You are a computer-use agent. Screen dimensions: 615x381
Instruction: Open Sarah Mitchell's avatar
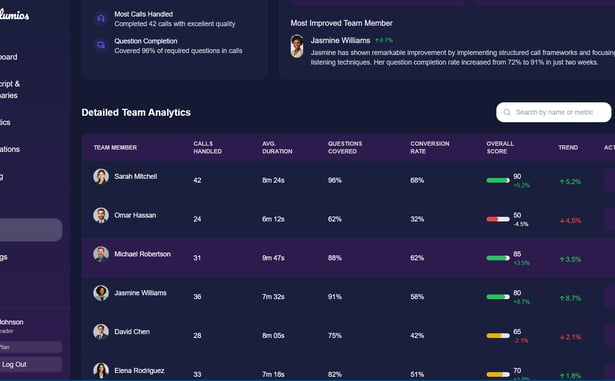[x=101, y=177]
